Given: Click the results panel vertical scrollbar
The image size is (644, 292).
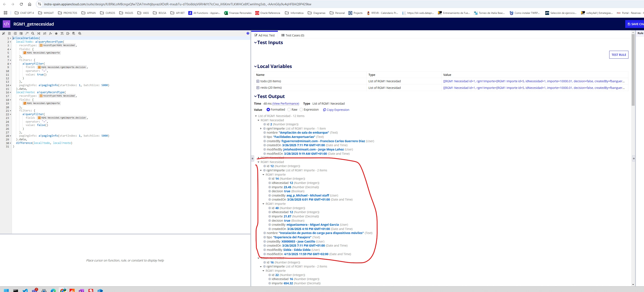Looking at the screenshot, I should 633,70.
